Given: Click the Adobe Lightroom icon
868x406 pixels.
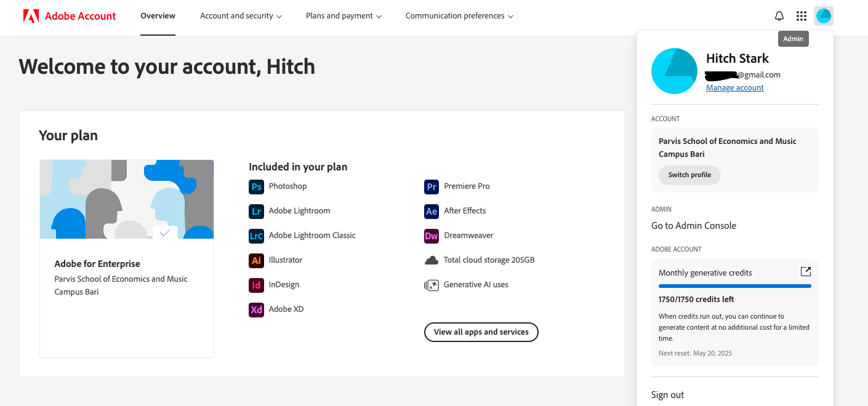Looking at the screenshot, I should click(256, 211).
